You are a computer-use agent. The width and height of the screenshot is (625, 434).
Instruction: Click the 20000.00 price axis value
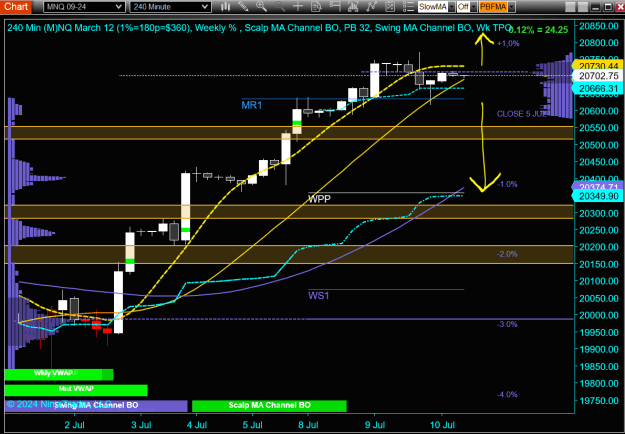click(x=598, y=315)
